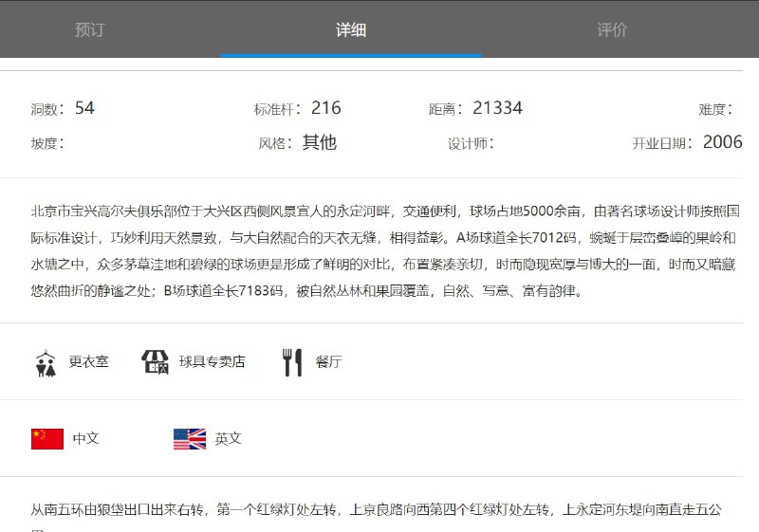Click the 球具专卖店 label
Image resolution: width=759 pixels, height=532 pixels.
[x=212, y=361]
